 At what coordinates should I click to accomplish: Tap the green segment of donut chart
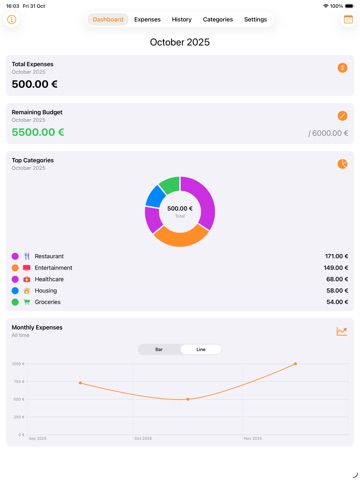170,184
